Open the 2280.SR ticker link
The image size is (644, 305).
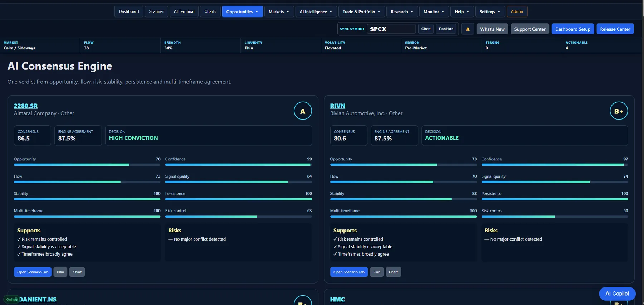point(26,106)
